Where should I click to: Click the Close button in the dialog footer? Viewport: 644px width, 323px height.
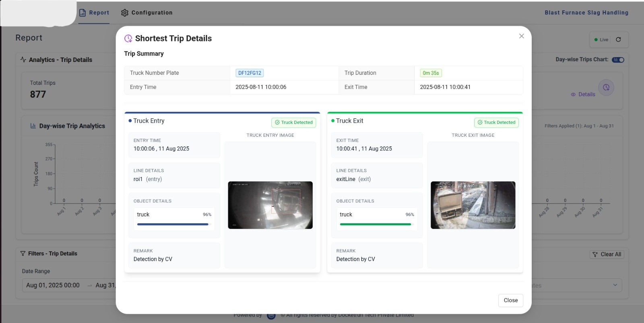[510, 300]
